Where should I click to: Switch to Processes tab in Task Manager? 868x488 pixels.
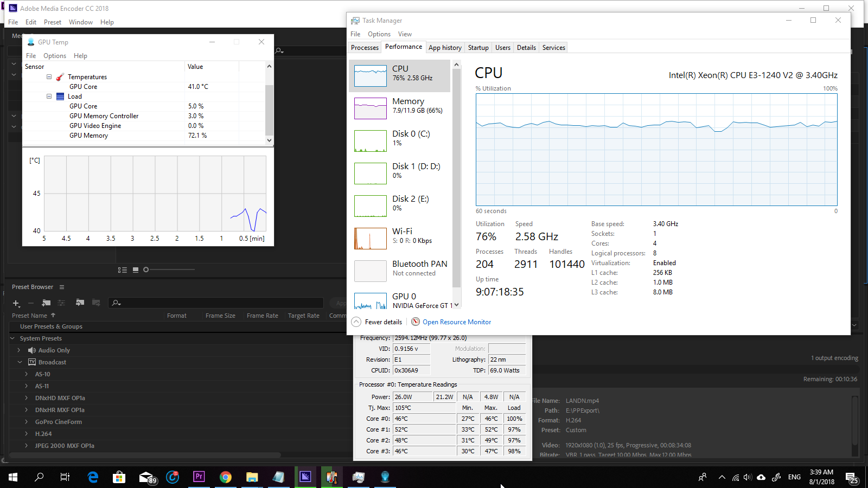pyautogui.click(x=365, y=48)
